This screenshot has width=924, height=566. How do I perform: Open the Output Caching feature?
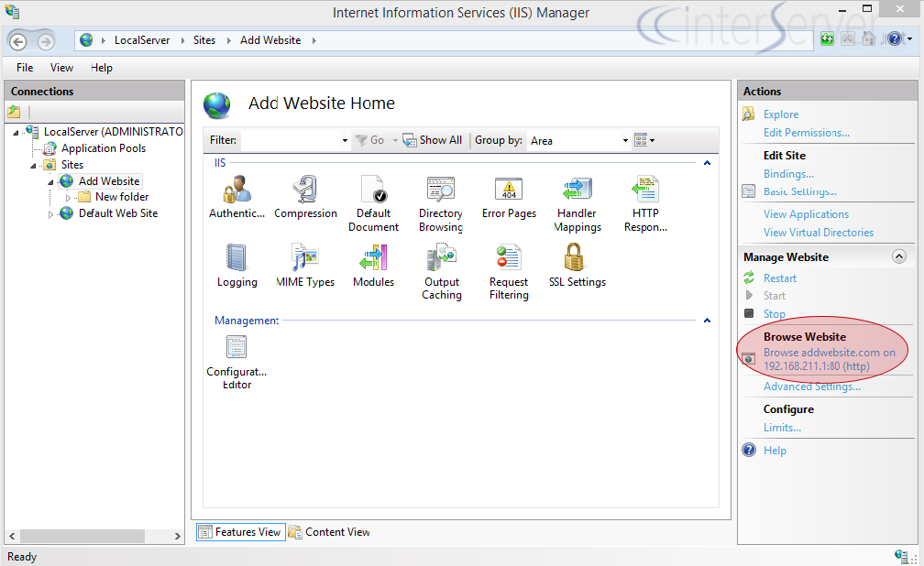(x=442, y=271)
